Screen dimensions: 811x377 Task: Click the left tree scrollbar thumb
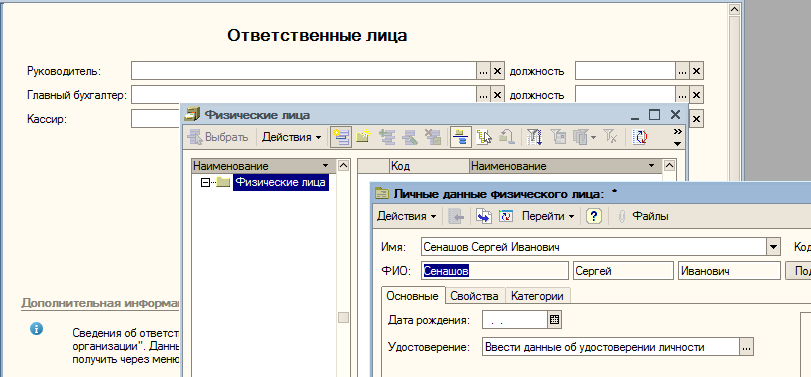[343, 318]
